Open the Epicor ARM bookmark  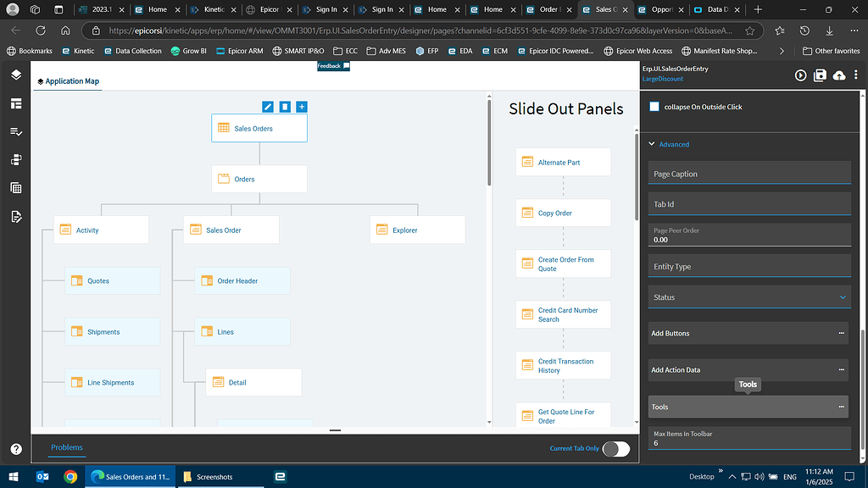click(x=240, y=51)
